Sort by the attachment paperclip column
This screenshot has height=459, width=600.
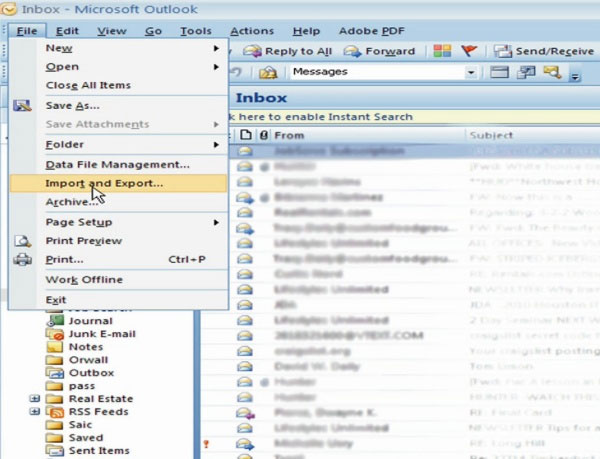tap(264, 135)
